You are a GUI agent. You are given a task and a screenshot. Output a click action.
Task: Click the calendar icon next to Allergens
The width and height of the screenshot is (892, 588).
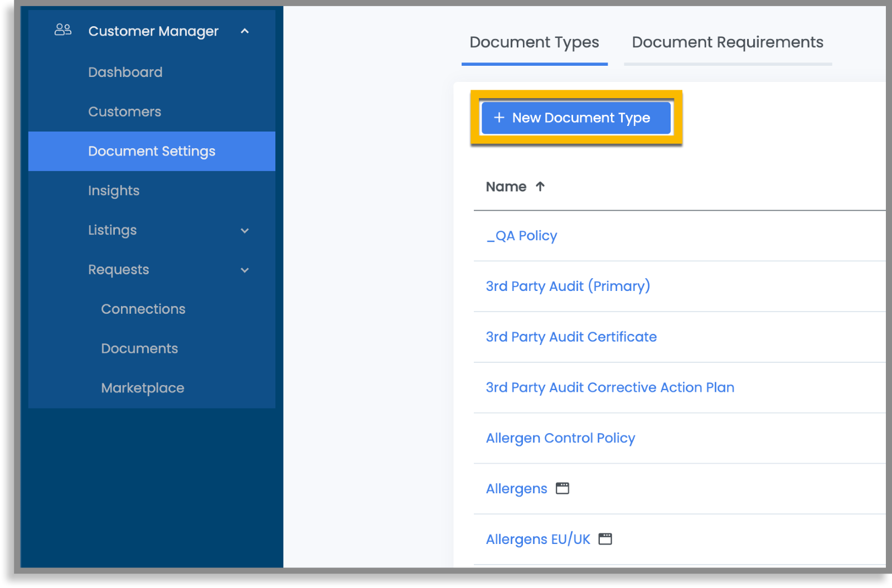(563, 488)
